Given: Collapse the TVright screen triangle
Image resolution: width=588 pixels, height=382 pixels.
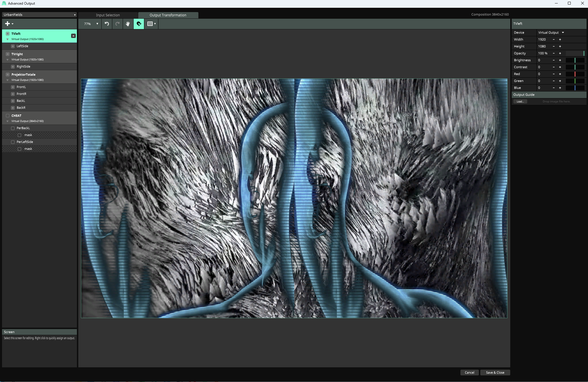Looking at the screenshot, I should (7, 60).
